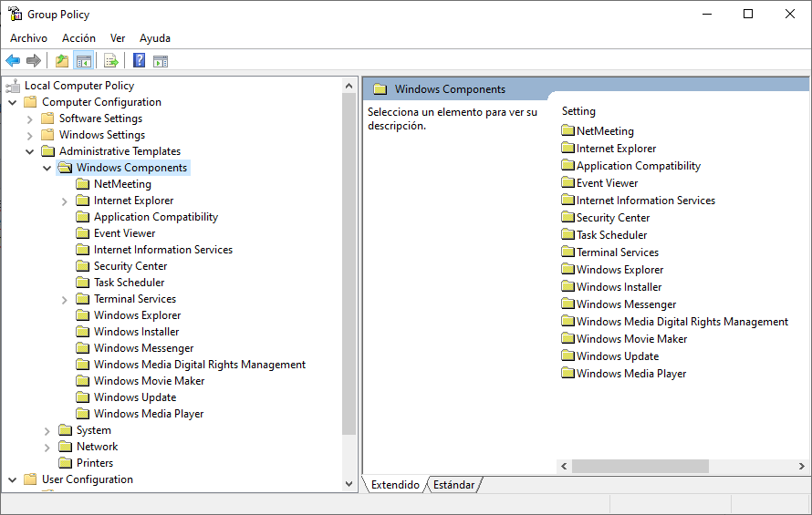Viewport: 812px width, 515px height.
Task: Click Windows Messenger folder icon in settings list
Action: [568, 304]
